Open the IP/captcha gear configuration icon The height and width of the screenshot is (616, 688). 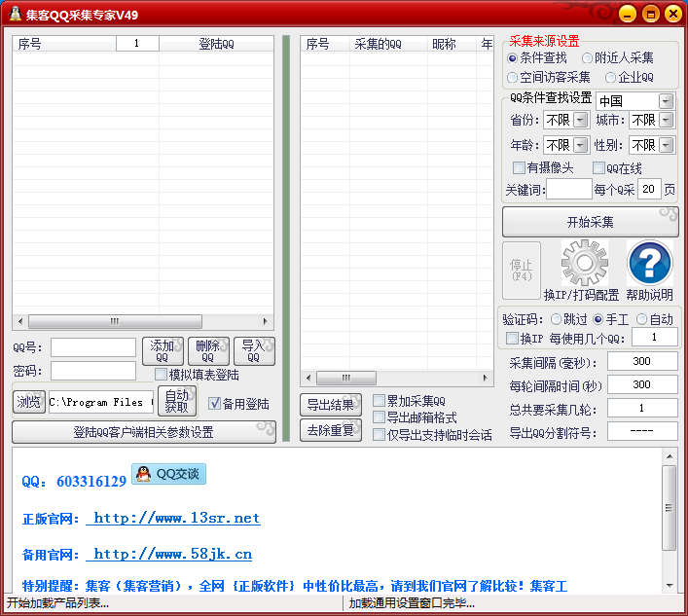(585, 263)
